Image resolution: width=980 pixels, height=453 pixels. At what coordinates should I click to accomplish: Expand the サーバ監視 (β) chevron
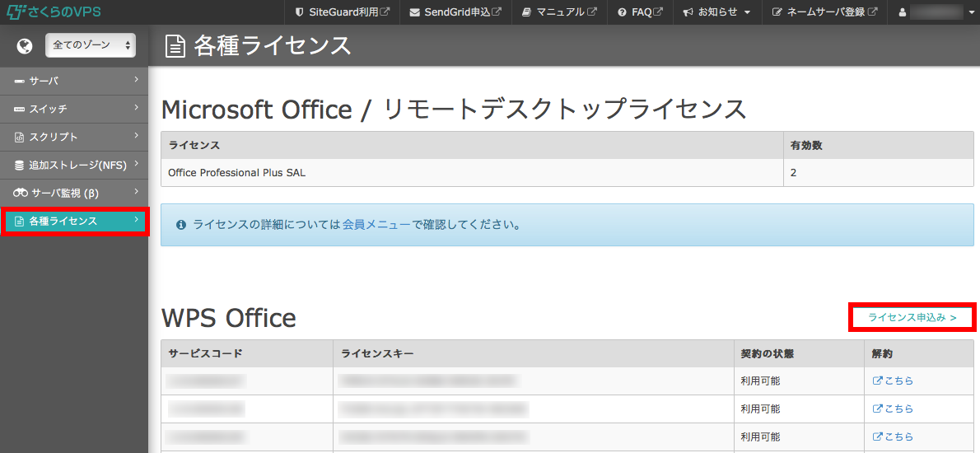pyautogui.click(x=136, y=192)
